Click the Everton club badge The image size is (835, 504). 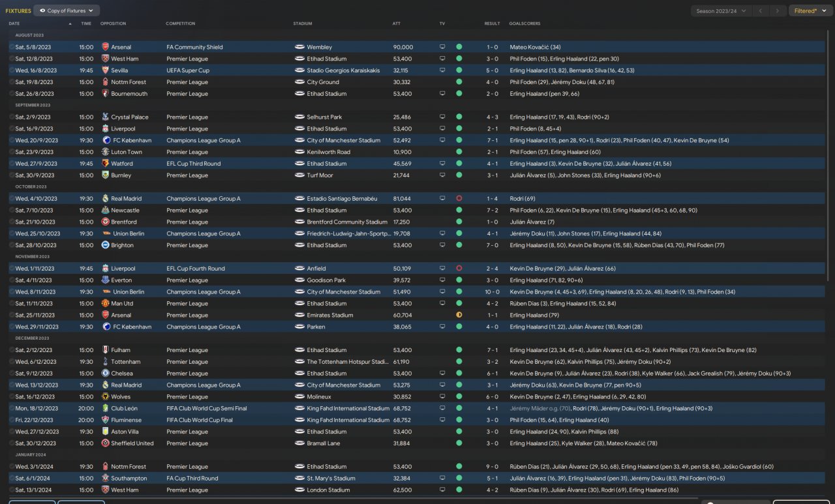pos(106,280)
